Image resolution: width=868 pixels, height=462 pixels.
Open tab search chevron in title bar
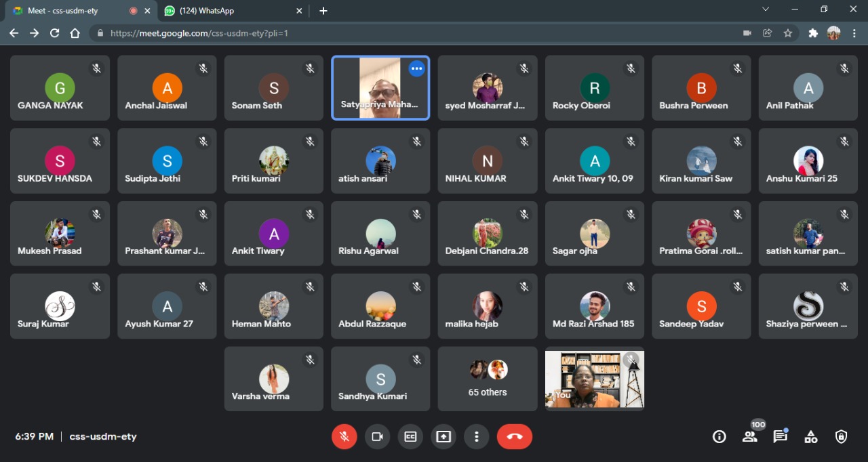tap(766, 9)
